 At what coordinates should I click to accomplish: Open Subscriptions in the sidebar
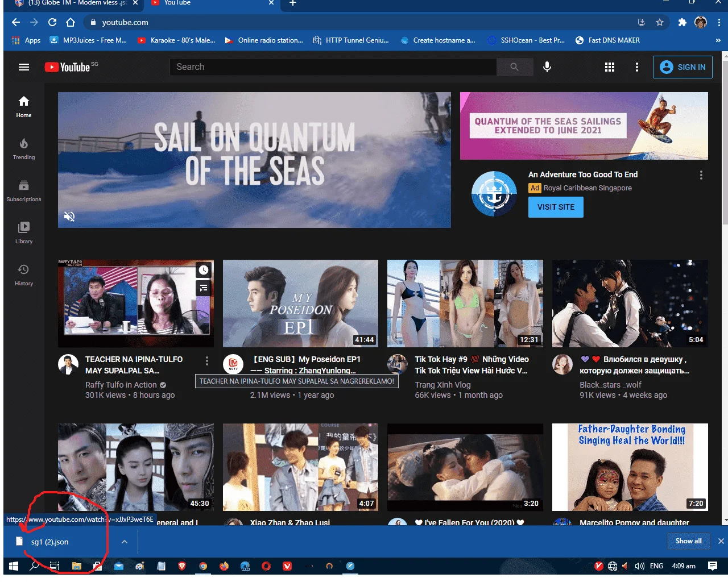[24, 190]
